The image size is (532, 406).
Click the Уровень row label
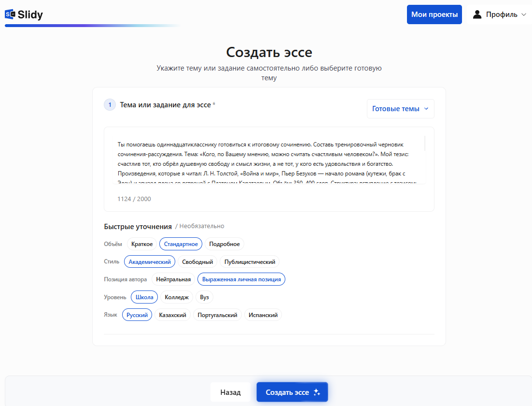[x=115, y=297]
